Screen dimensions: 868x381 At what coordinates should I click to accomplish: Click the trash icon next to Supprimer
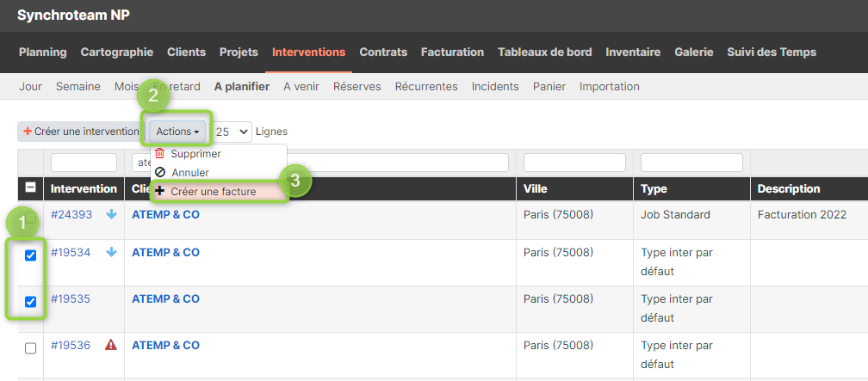tap(160, 154)
